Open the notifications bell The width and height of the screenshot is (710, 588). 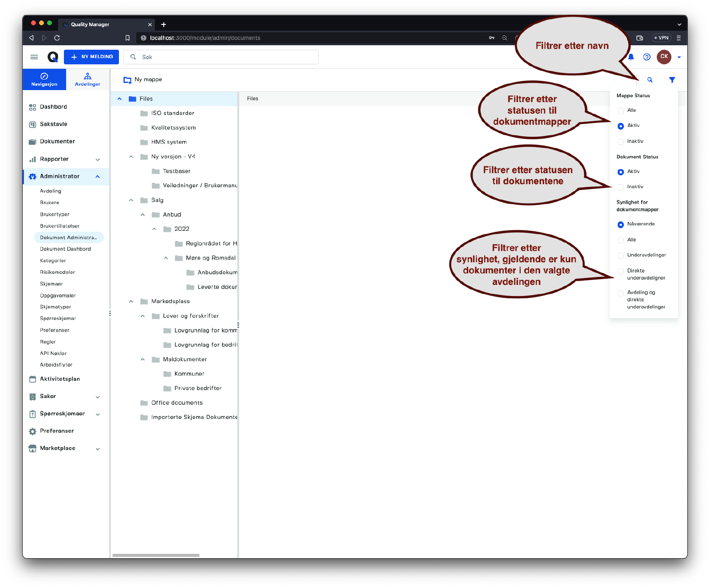click(x=631, y=57)
